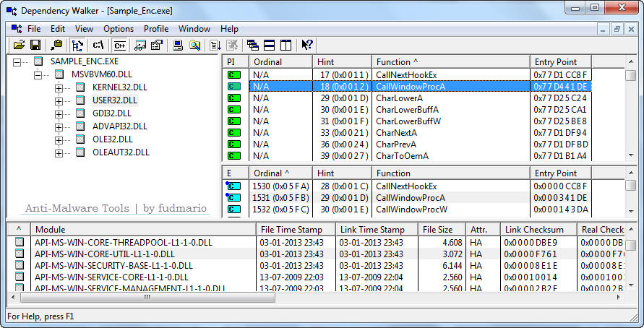Open the Options menu
Screen dimensions: 644x328
click(x=119, y=29)
